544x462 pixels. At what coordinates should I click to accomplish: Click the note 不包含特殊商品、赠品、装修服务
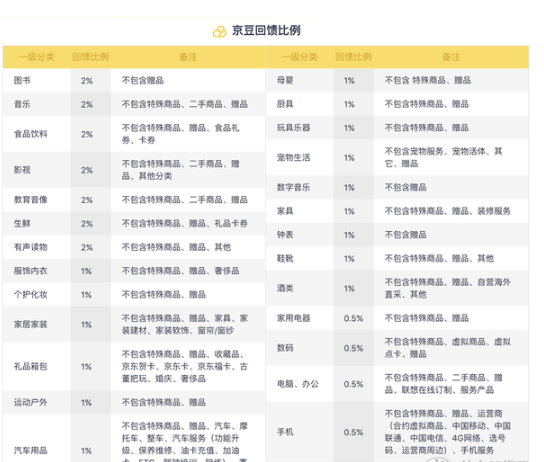tap(448, 211)
